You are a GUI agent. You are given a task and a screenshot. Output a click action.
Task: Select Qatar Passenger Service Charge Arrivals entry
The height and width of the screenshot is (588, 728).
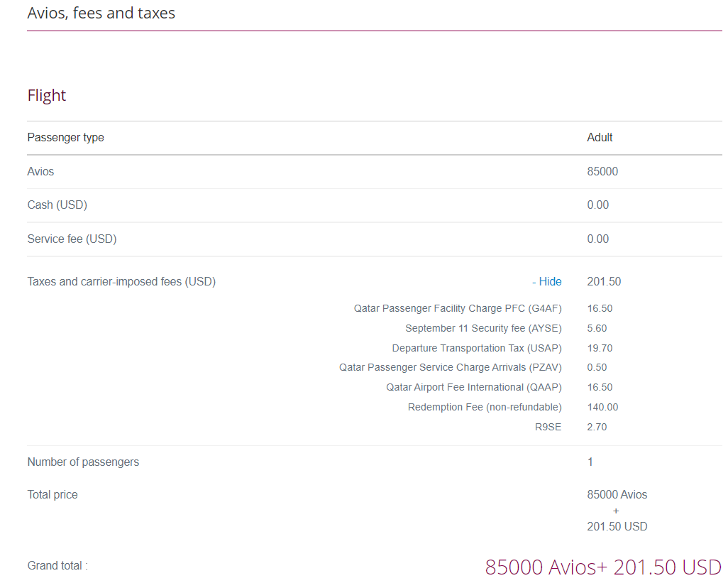pyautogui.click(x=451, y=367)
